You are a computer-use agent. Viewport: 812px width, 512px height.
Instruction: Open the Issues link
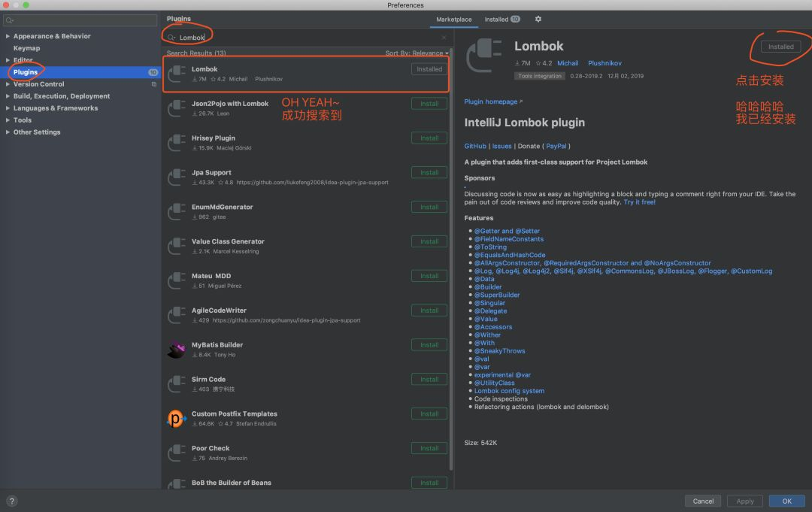click(x=501, y=146)
